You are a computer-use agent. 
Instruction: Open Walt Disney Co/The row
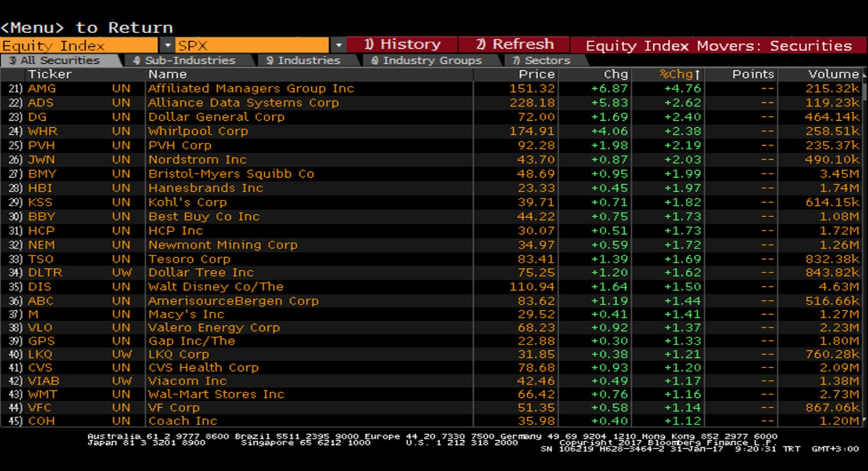(433, 286)
